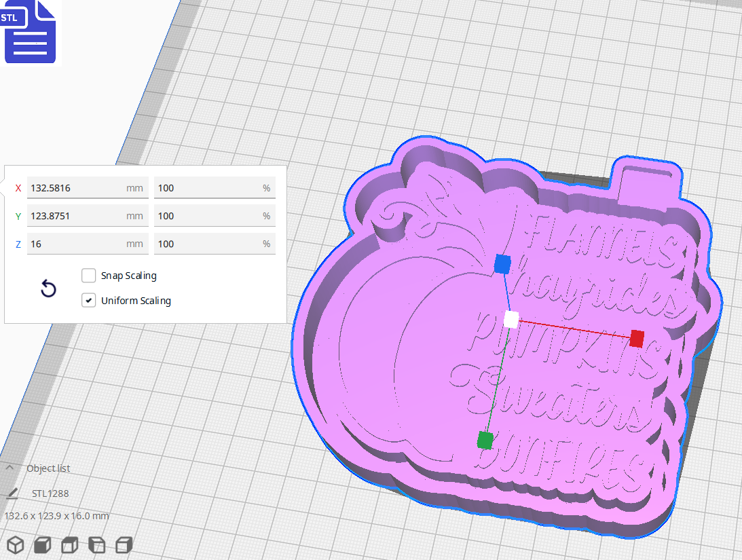Toggle the Snap Scaling checkbox on

88,276
